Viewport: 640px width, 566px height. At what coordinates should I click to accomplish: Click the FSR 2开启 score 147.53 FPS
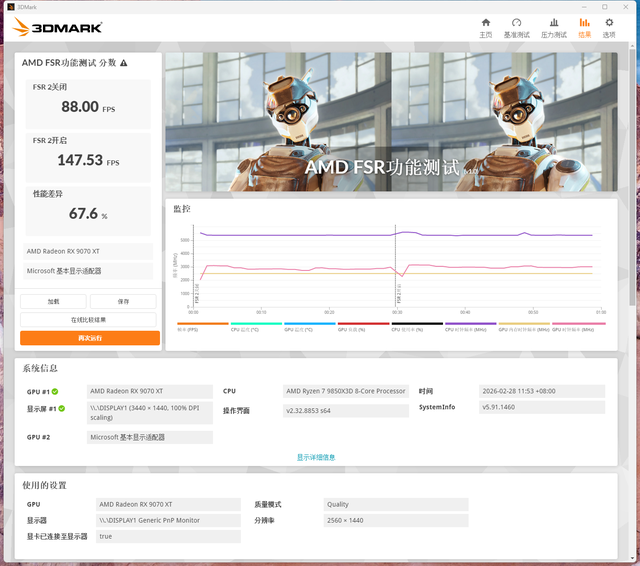pos(88,160)
